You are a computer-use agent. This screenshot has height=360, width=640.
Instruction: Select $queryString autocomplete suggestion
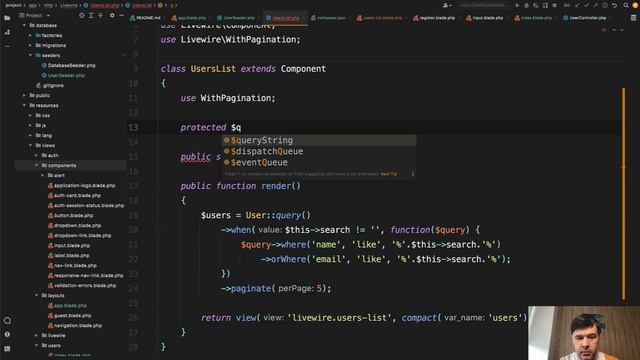(x=319, y=140)
